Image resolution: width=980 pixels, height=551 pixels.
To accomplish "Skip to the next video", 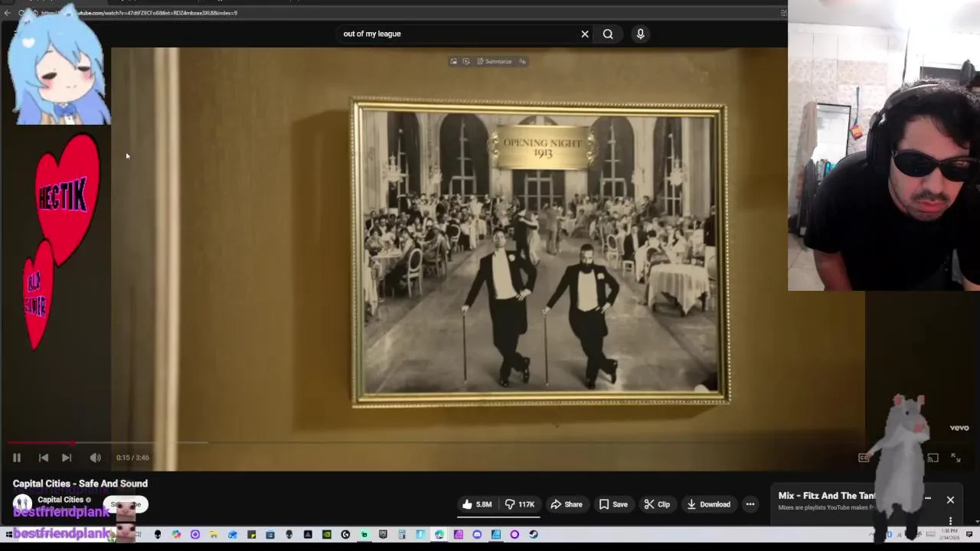I will click(x=67, y=458).
